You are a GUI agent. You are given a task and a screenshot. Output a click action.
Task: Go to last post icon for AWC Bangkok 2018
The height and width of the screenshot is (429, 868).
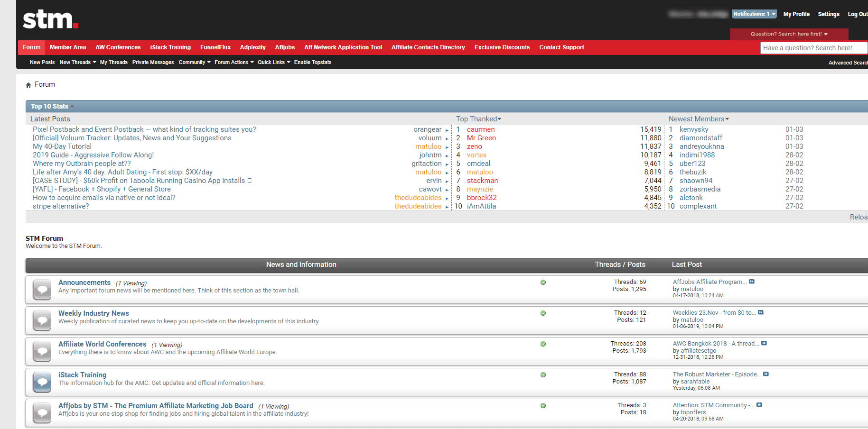click(x=764, y=343)
